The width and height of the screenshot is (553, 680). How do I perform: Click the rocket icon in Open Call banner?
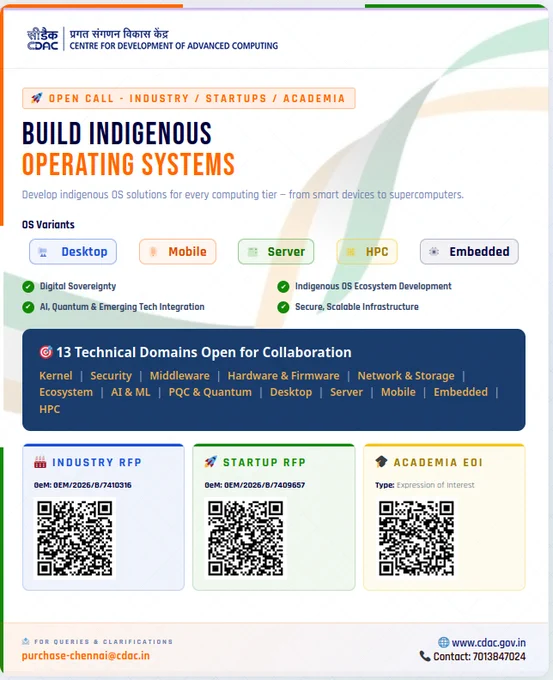tap(37, 98)
